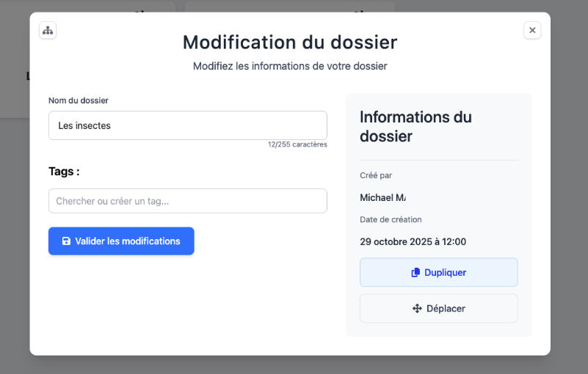The image size is (588, 374).
Task: Click the Modification du dossier title
Action: [x=290, y=42]
